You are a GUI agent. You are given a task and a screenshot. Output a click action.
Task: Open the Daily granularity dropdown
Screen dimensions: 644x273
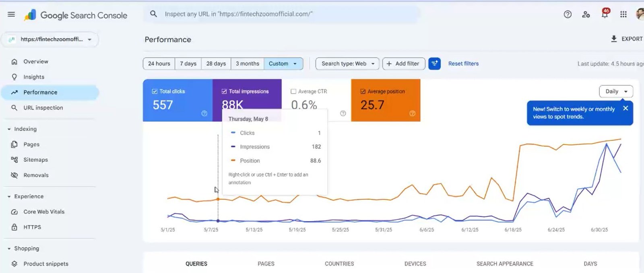616,91
